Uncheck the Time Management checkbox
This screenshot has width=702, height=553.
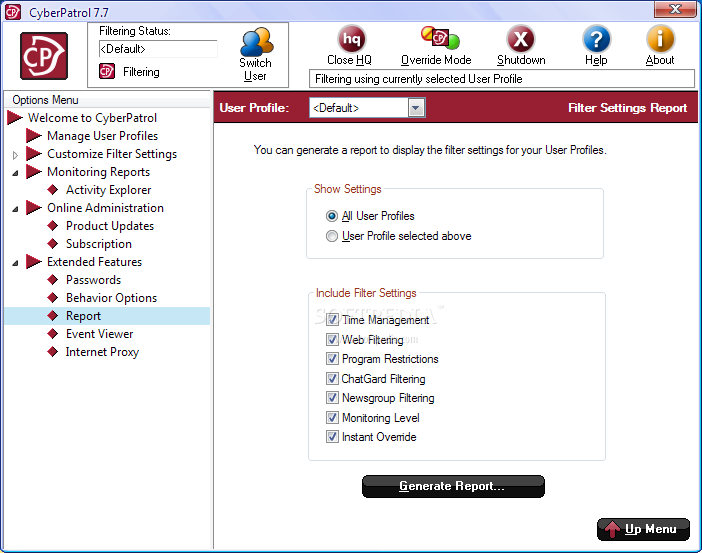332,320
